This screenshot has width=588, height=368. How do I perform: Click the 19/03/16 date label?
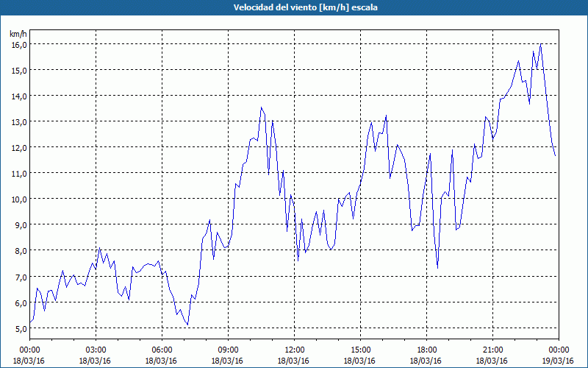(x=559, y=361)
